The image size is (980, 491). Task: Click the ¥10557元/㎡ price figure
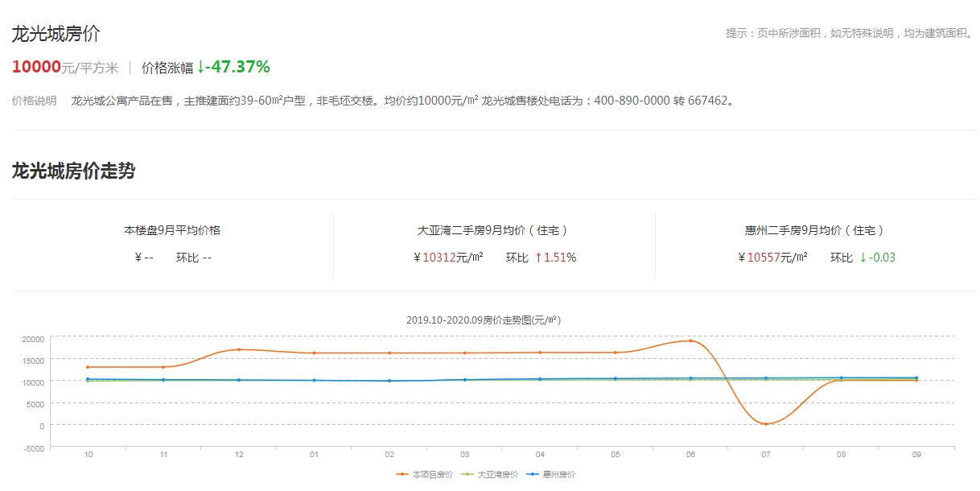tap(772, 258)
